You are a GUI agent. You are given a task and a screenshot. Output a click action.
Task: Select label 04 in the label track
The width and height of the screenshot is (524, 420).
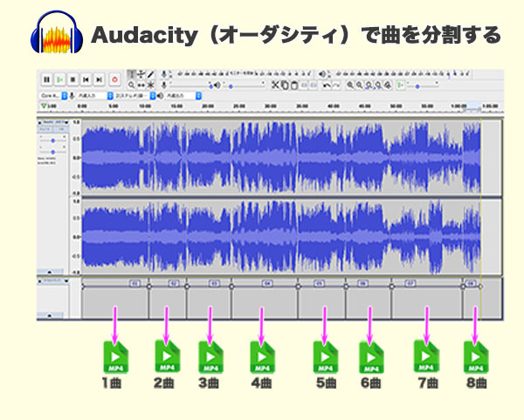[x=267, y=283]
